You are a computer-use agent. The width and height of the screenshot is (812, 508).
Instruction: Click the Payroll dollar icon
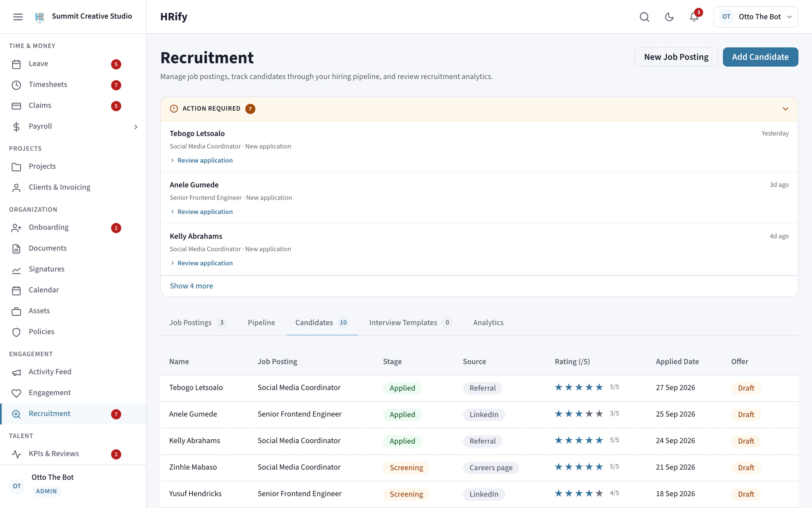coord(16,127)
